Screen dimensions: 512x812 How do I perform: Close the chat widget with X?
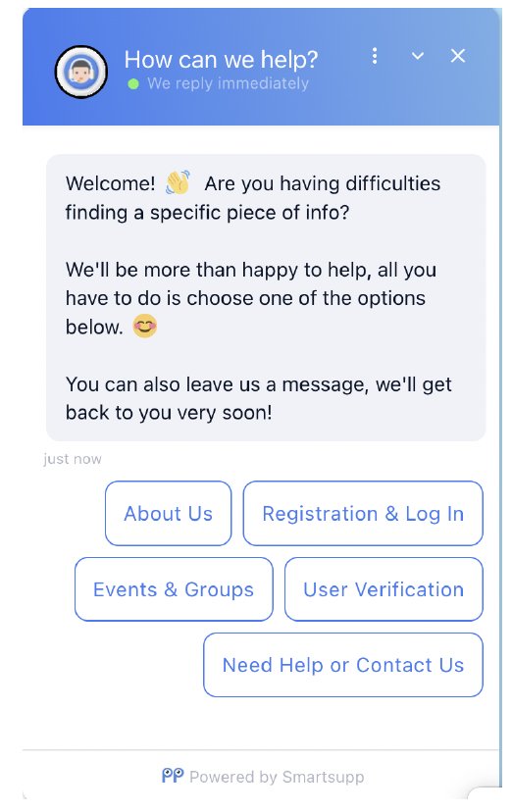click(x=458, y=56)
